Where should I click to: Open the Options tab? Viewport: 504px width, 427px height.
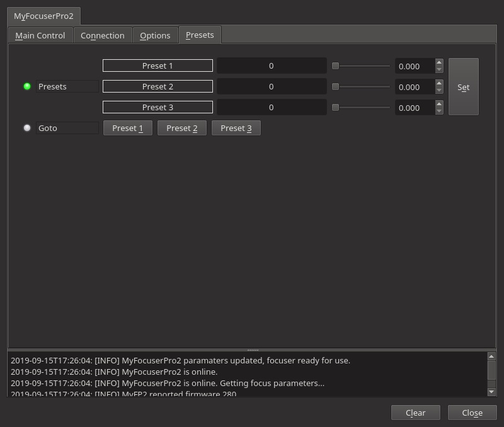click(x=155, y=35)
